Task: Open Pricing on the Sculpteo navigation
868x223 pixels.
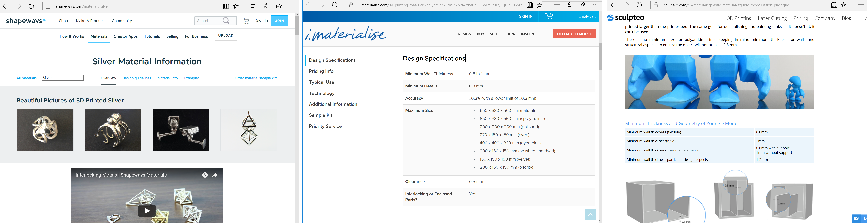Action: pos(801,18)
